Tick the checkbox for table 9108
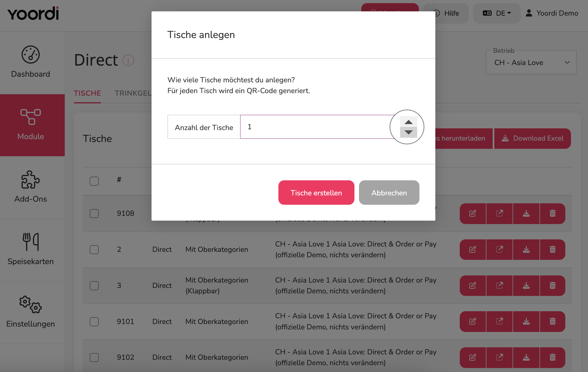Viewport: 588px width, 372px height. point(94,214)
